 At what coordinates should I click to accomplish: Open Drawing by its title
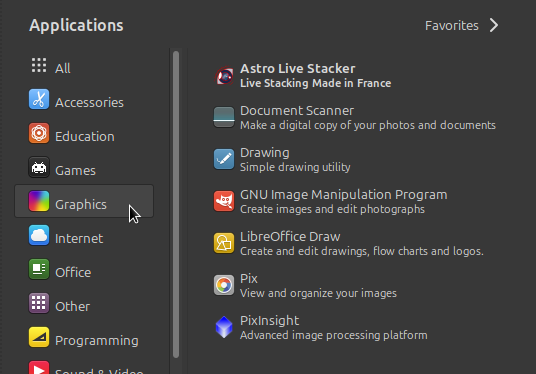point(265,153)
